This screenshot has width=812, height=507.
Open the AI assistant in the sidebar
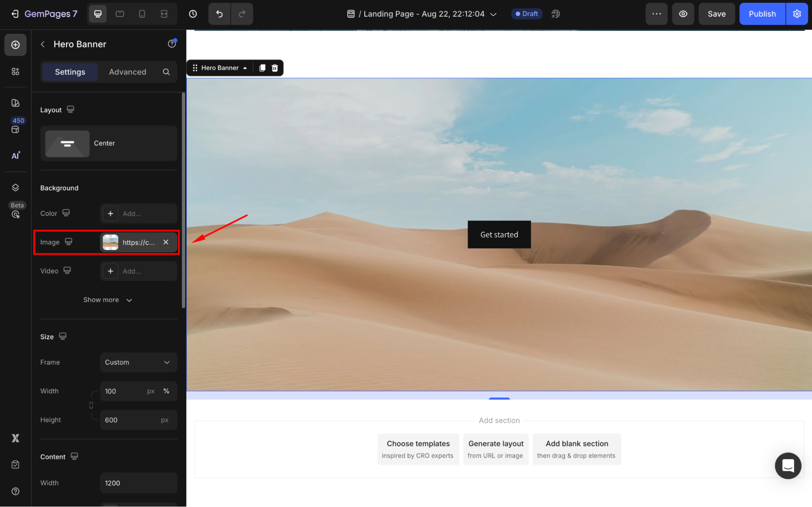coord(15,156)
